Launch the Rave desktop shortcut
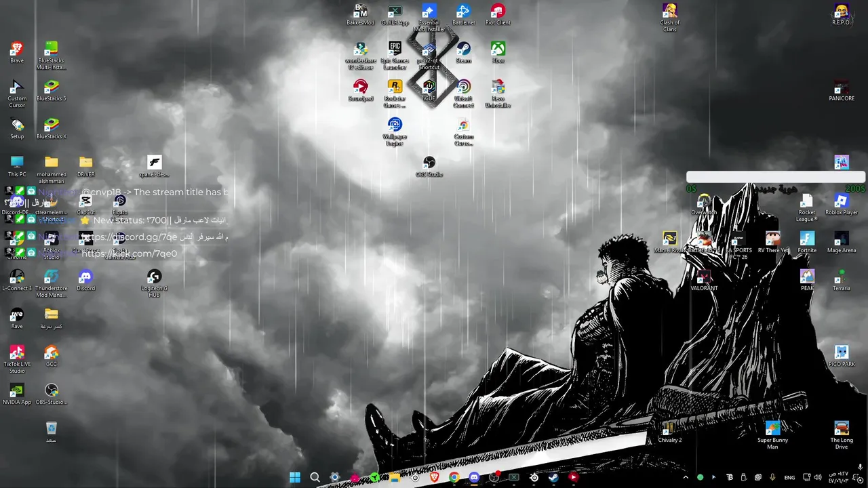This screenshot has width=868, height=488. click(17, 318)
